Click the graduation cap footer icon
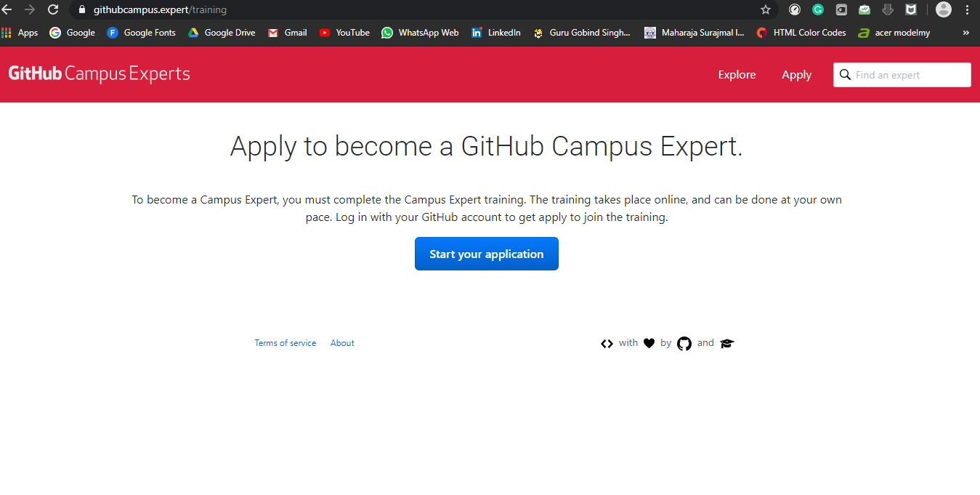The width and height of the screenshot is (980, 495). (727, 344)
